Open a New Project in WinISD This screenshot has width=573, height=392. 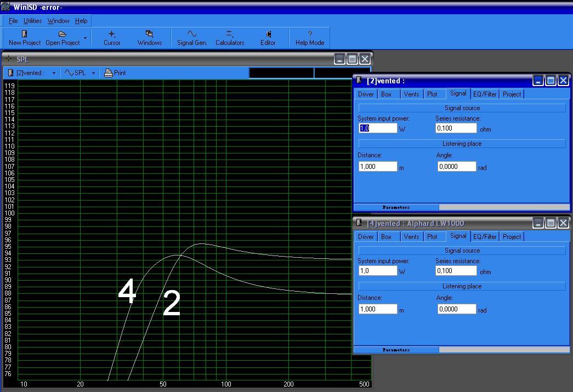[x=24, y=37]
